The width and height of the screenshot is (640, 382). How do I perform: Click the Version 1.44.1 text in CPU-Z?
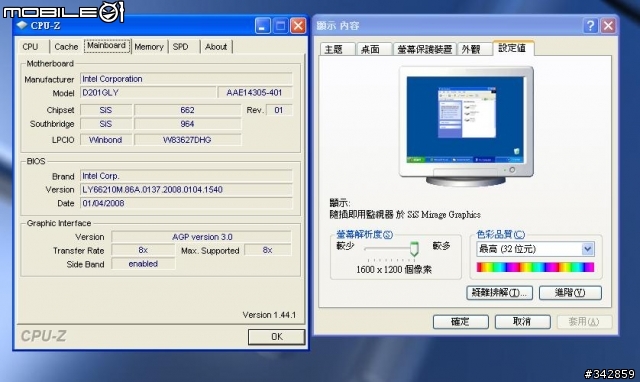[x=269, y=315]
